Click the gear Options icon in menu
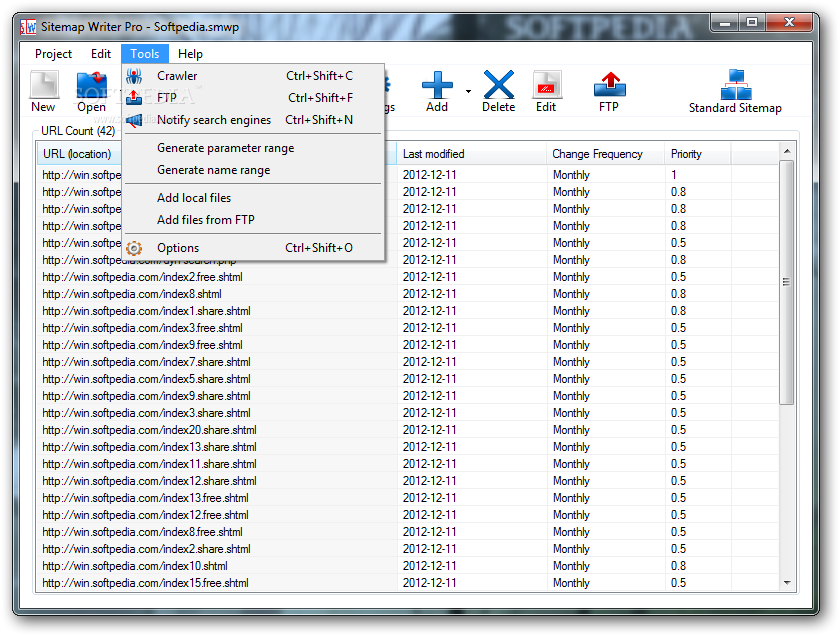840x636 pixels. pos(134,248)
